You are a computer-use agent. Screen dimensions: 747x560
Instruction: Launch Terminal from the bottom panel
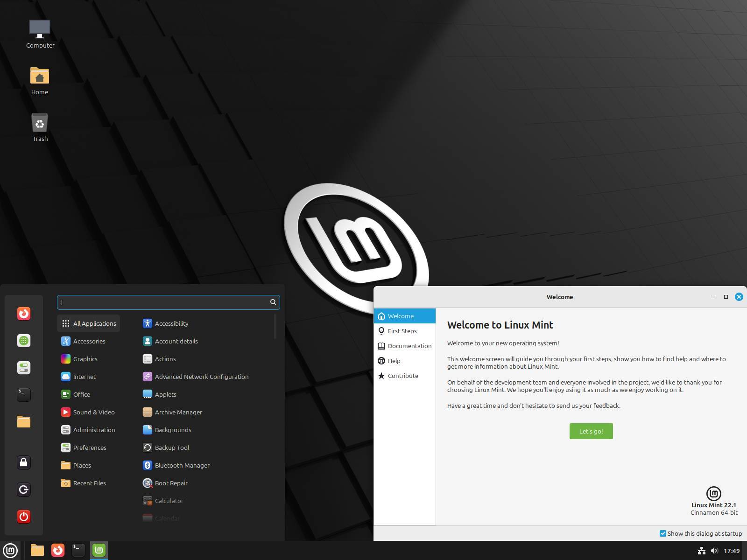pyautogui.click(x=78, y=551)
